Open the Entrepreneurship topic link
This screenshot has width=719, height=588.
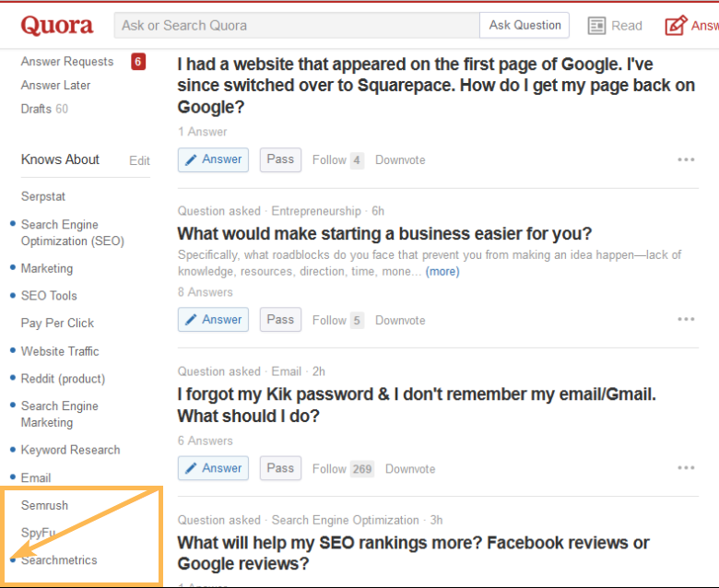[316, 211]
